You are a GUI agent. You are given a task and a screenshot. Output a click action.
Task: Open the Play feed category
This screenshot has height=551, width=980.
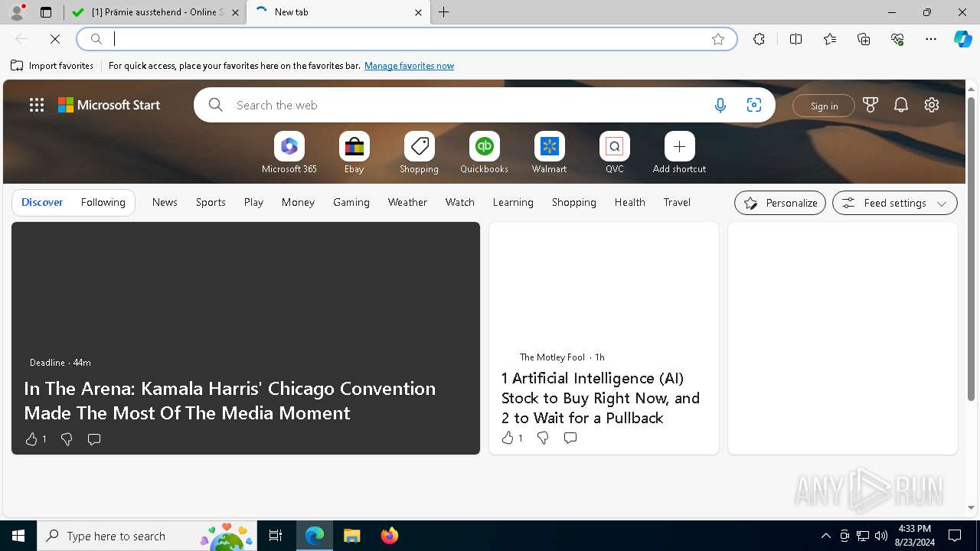253,203
